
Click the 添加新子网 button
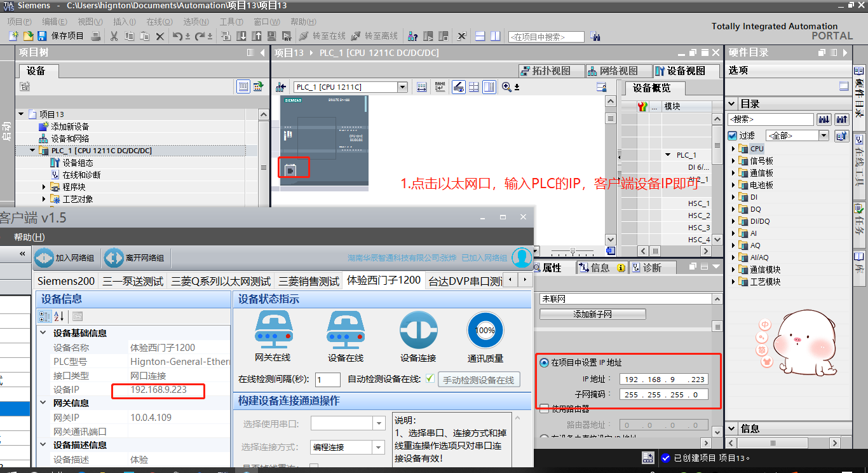click(x=592, y=314)
